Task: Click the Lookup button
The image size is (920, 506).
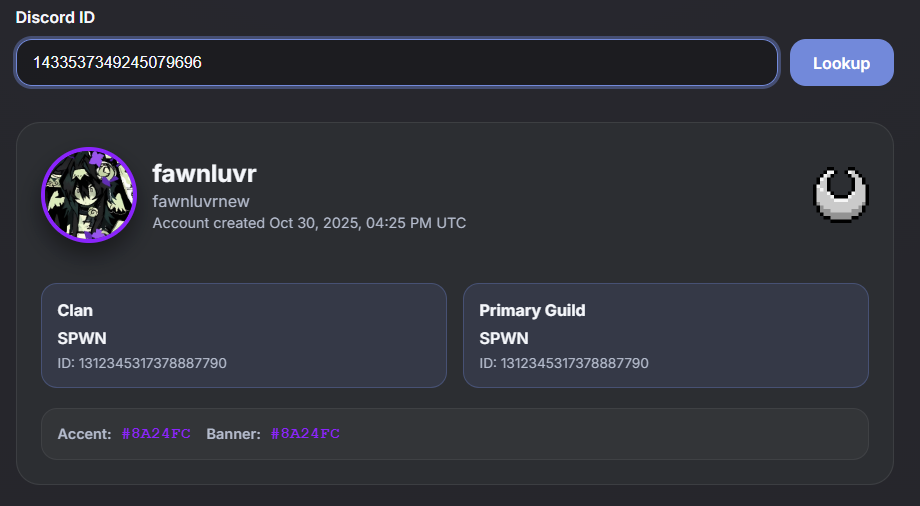Action: [841, 63]
